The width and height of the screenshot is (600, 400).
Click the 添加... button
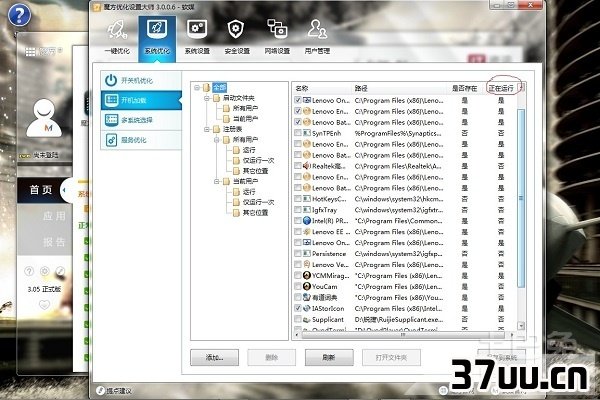coord(214,358)
